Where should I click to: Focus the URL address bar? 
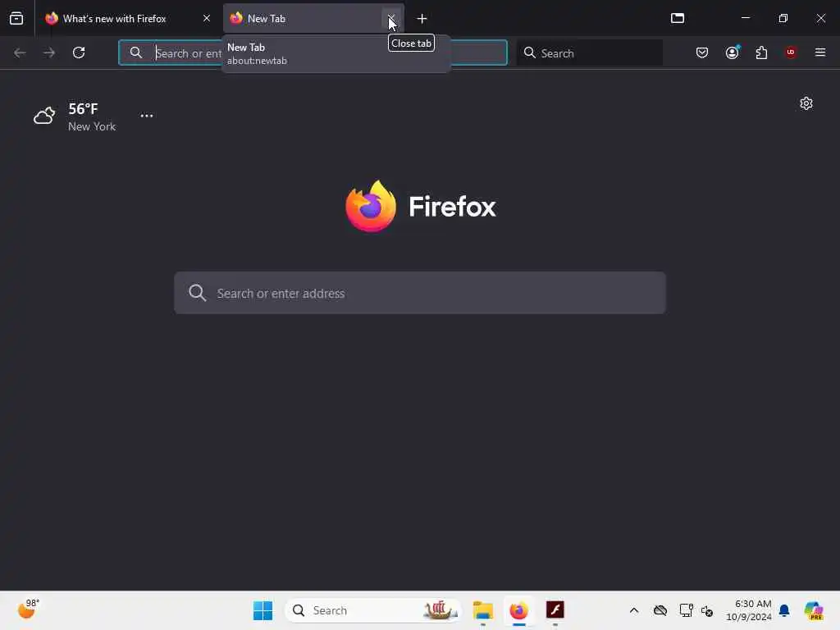point(313,52)
